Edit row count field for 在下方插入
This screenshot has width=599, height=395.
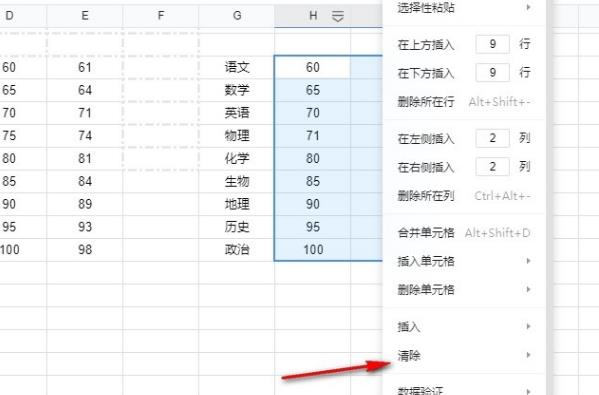point(492,73)
